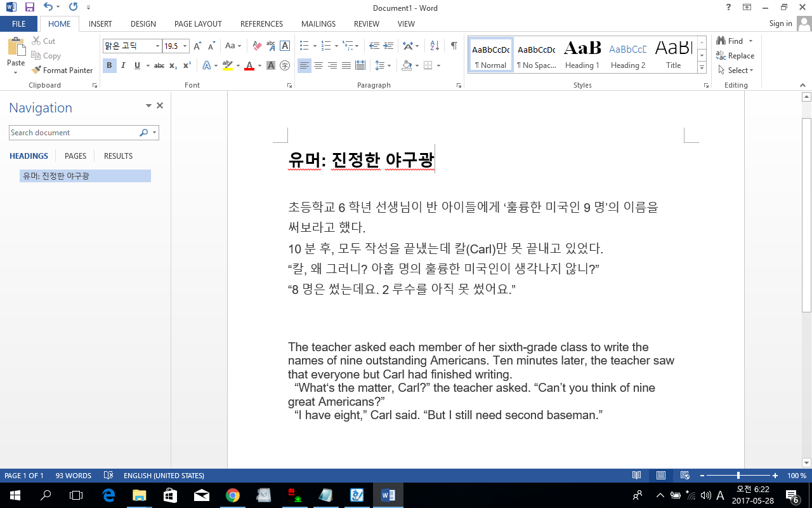The height and width of the screenshot is (508, 812).
Task: Apply subscript formatting
Action: coord(173,65)
